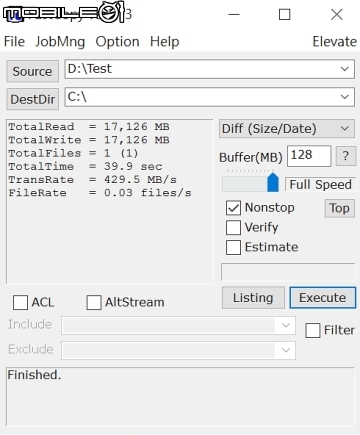Open the JobMng menu

point(60,42)
